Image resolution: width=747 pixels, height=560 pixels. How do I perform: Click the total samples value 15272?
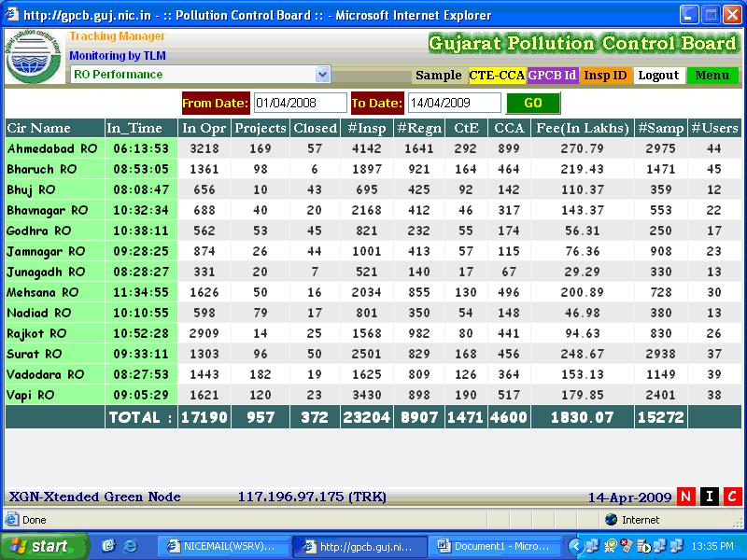[661, 417]
